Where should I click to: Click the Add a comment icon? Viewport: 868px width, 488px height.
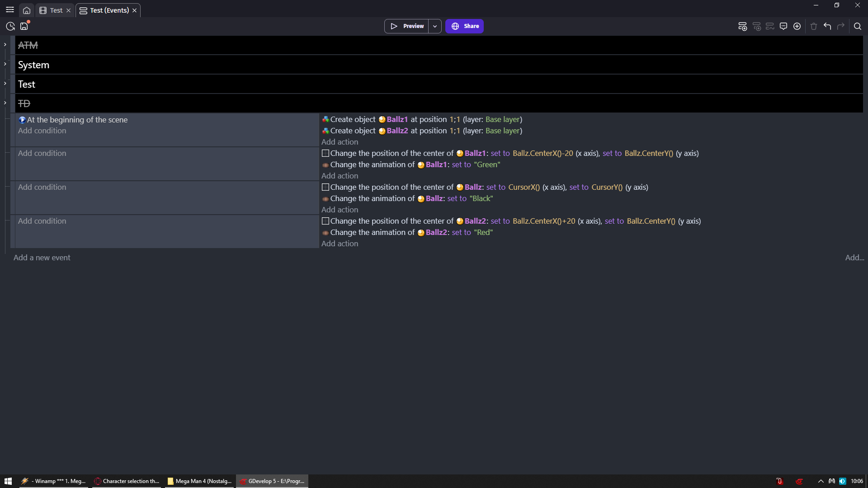click(x=783, y=26)
